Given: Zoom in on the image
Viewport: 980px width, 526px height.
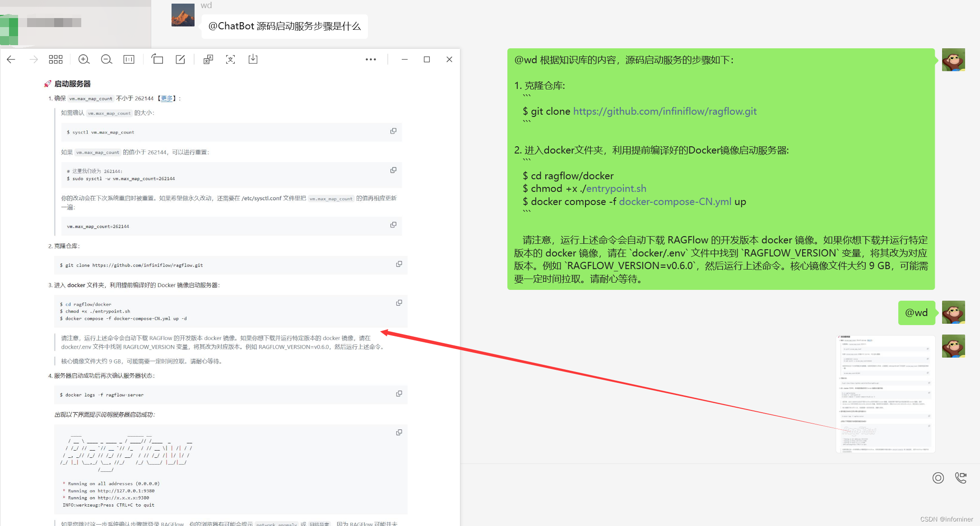Looking at the screenshot, I should tap(84, 59).
